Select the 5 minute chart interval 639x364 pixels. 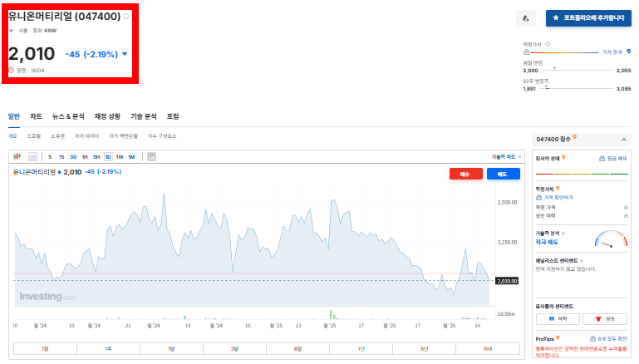tap(50, 157)
